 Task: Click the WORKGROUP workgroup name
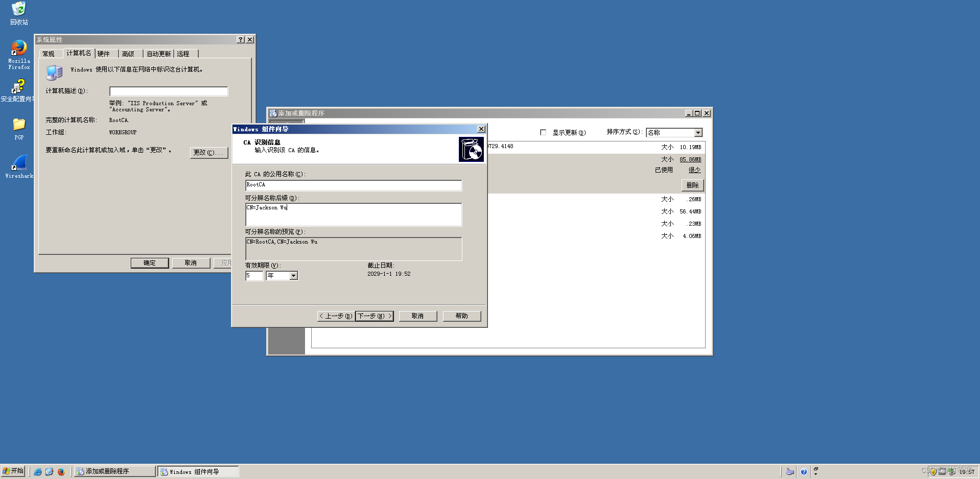click(x=123, y=133)
